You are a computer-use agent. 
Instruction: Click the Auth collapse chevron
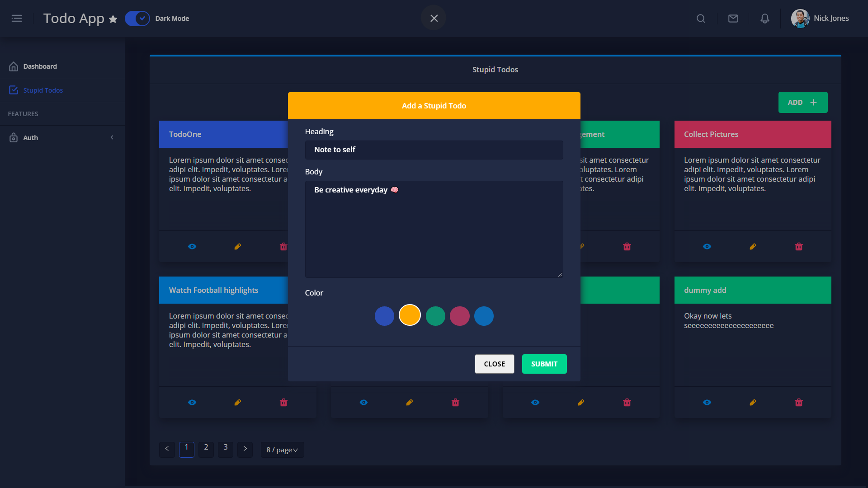(112, 138)
